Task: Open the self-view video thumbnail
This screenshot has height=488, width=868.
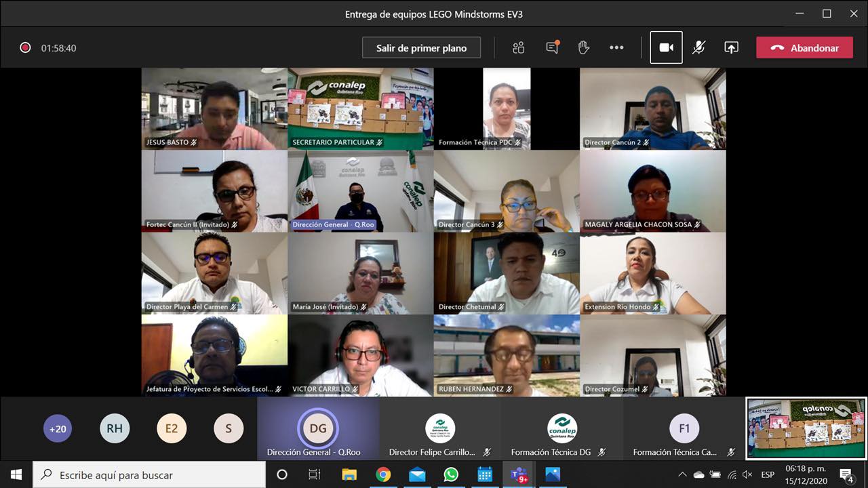Action: (806, 428)
